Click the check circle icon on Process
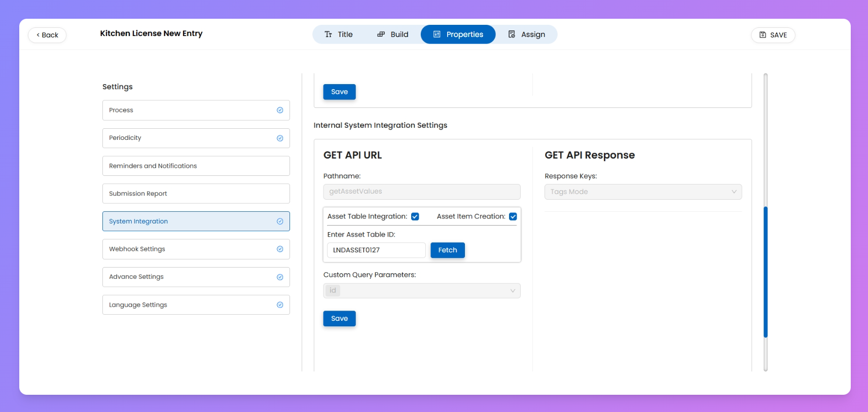Image resolution: width=868 pixels, height=412 pixels. click(x=280, y=110)
